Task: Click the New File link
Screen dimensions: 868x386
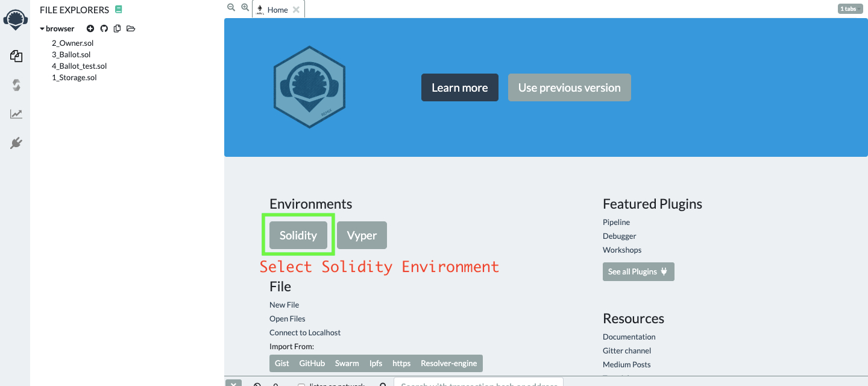Action: pyautogui.click(x=284, y=305)
